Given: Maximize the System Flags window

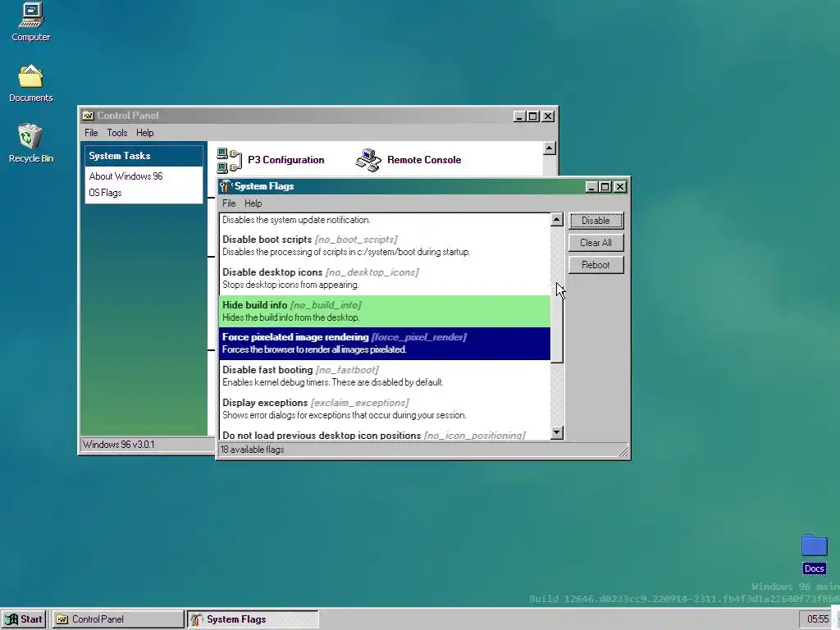Looking at the screenshot, I should [605, 187].
